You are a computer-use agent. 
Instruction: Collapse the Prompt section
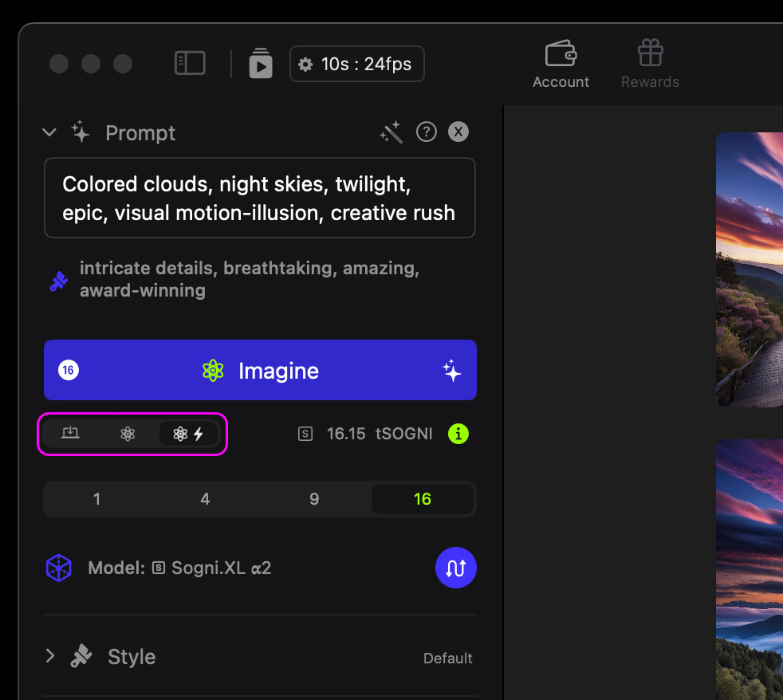pyautogui.click(x=49, y=132)
